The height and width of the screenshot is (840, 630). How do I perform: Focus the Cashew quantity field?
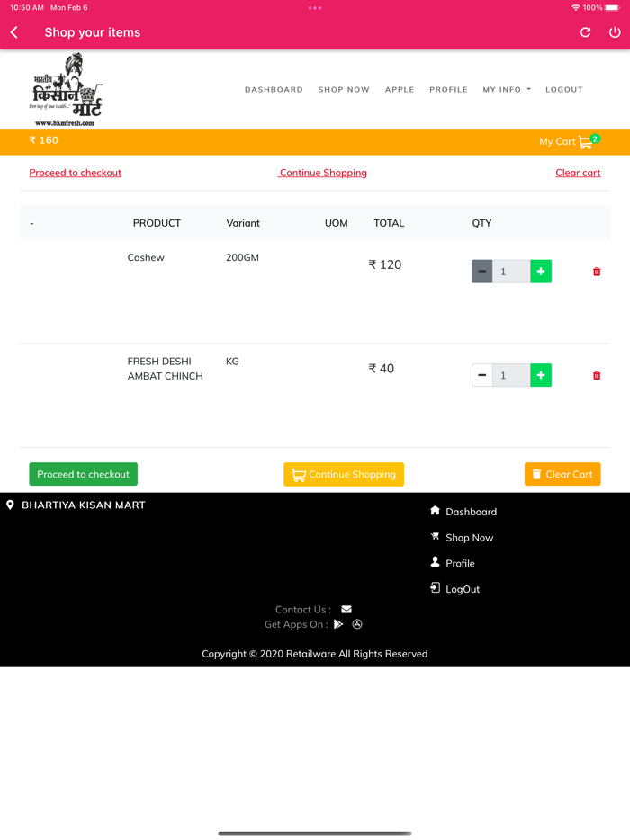(x=511, y=271)
